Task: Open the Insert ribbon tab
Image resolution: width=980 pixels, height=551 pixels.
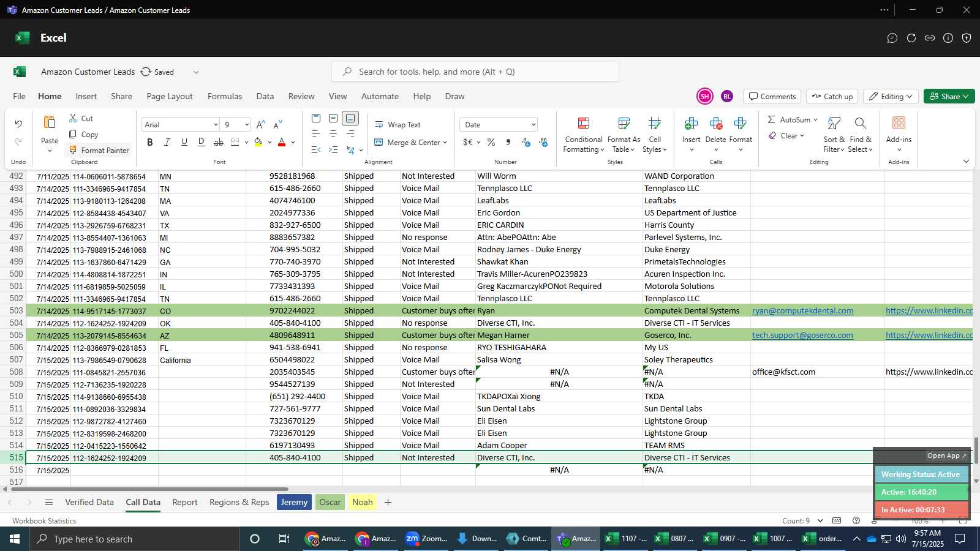Action: tap(86, 96)
